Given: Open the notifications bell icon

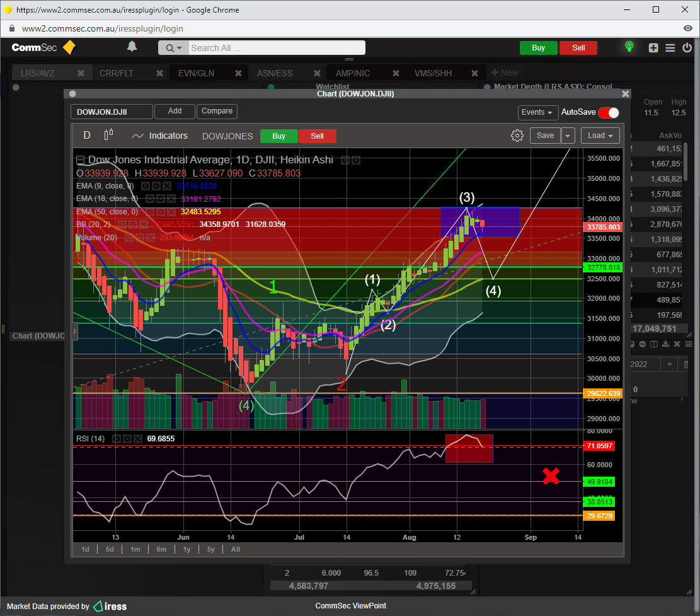Looking at the screenshot, I should (132, 47).
